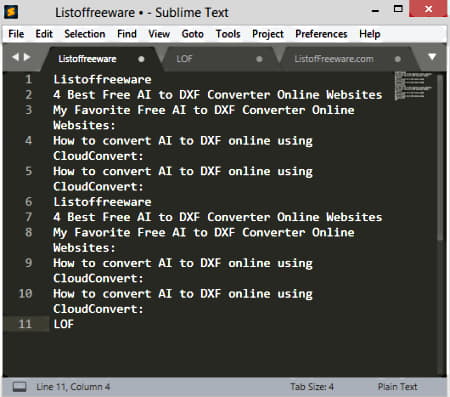The image size is (450, 397).
Task: Open the Find menu
Action: pyautogui.click(x=127, y=34)
